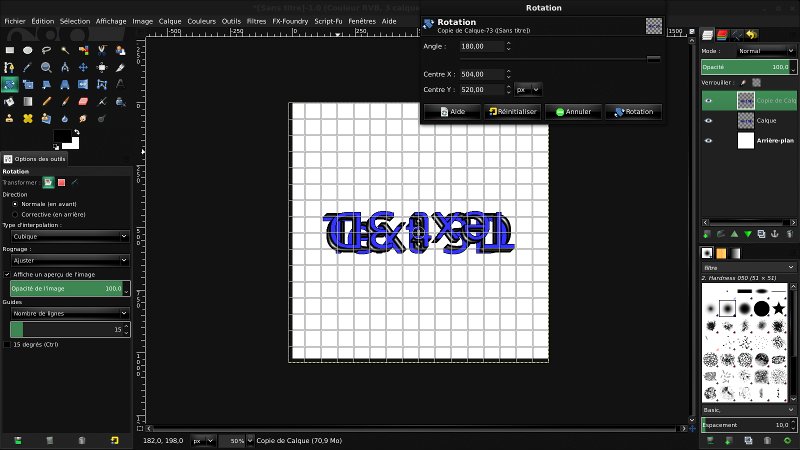The width and height of the screenshot is (800, 450).
Task: Duplicate the current layer
Action: point(761,234)
